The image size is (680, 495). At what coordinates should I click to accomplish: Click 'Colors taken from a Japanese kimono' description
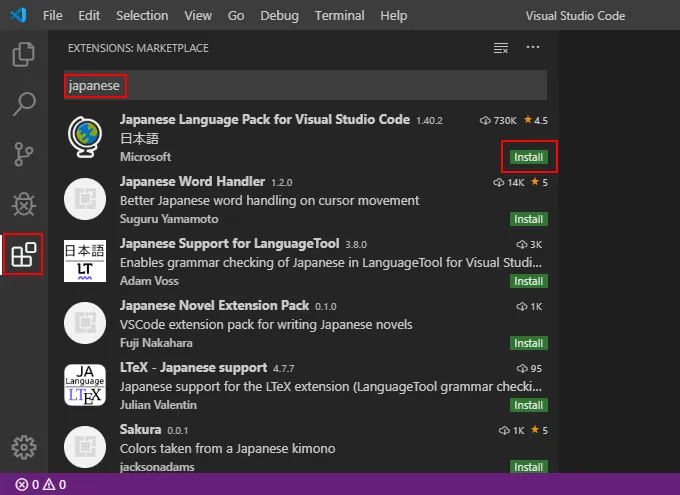click(x=227, y=448)
